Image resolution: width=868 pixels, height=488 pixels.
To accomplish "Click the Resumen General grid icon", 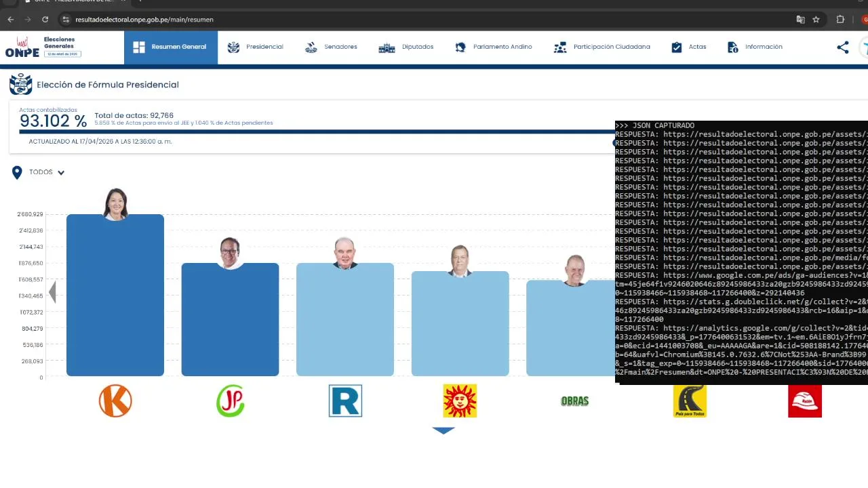I will click(x=139, y=47).
